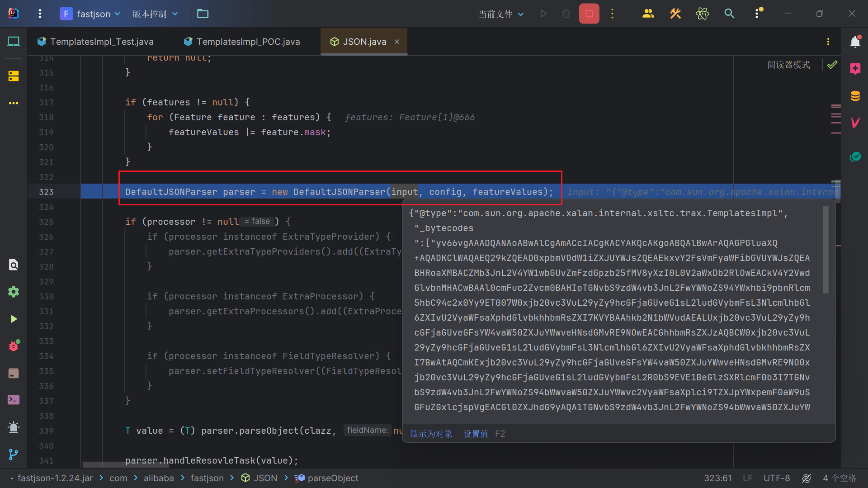Image resolution: width=868 pixels, height=488 pixels.
Task: Change line separator LF in status bar
Action: pyautogui.click(x=747, y=478)
